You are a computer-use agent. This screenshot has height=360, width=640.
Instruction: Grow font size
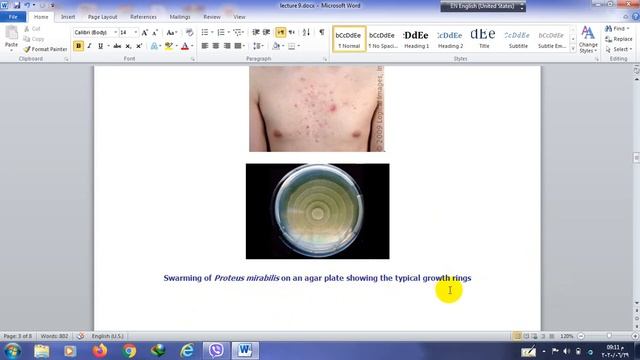pos(144,32)
